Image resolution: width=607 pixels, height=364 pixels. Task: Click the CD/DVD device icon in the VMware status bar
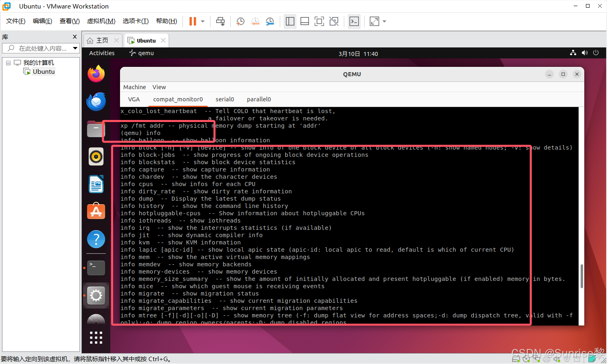point(526,358)
